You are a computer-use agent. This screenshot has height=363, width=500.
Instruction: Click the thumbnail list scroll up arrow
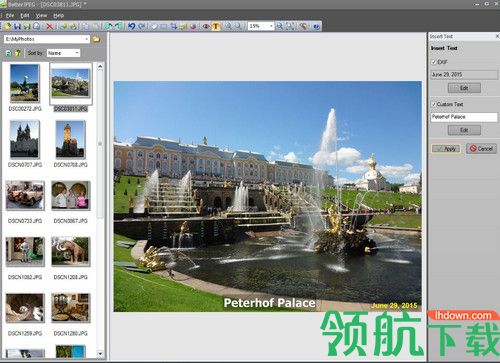(x=100, y=67)
